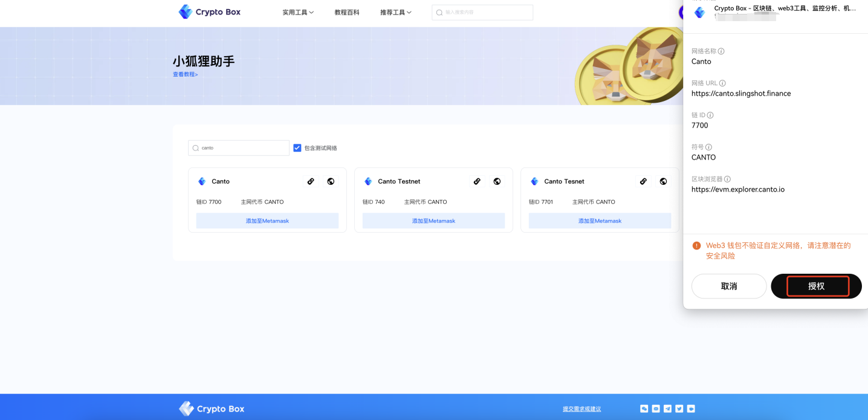The width and height of the screenshot is (868, 420).
Task: Click the Crypto Box logo in header
Action: (x=210, y=12)
